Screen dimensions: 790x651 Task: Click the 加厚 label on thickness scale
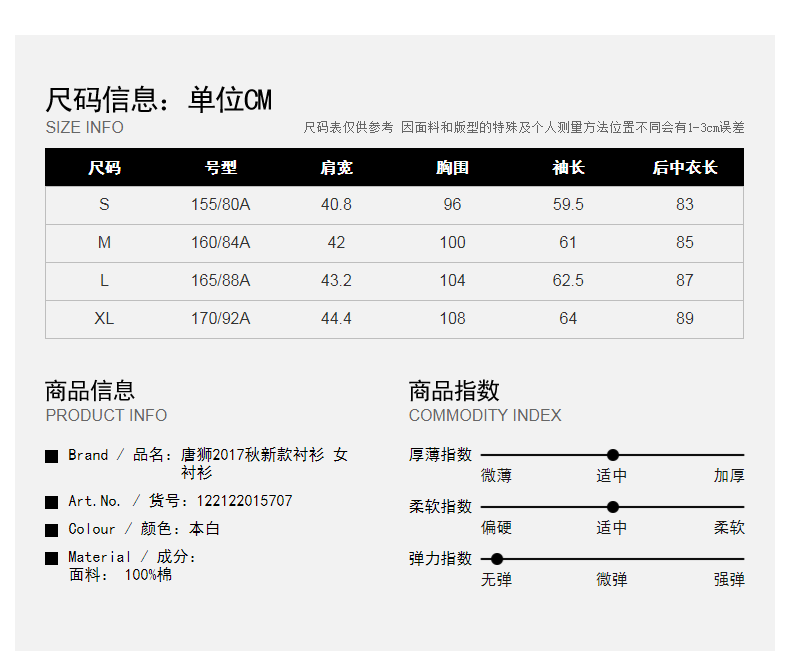coord(729,476)
